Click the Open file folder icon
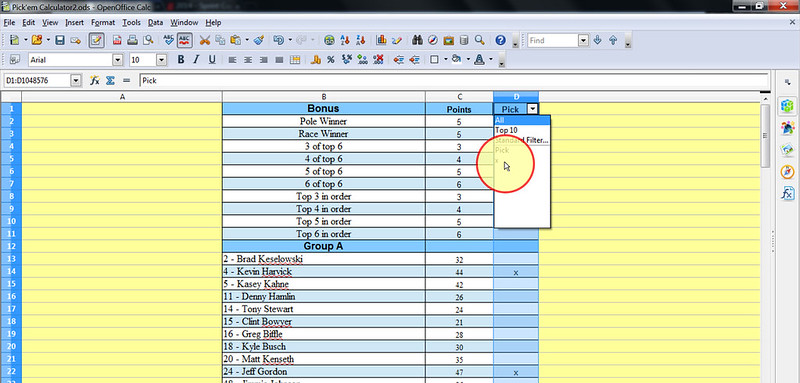 37,40
